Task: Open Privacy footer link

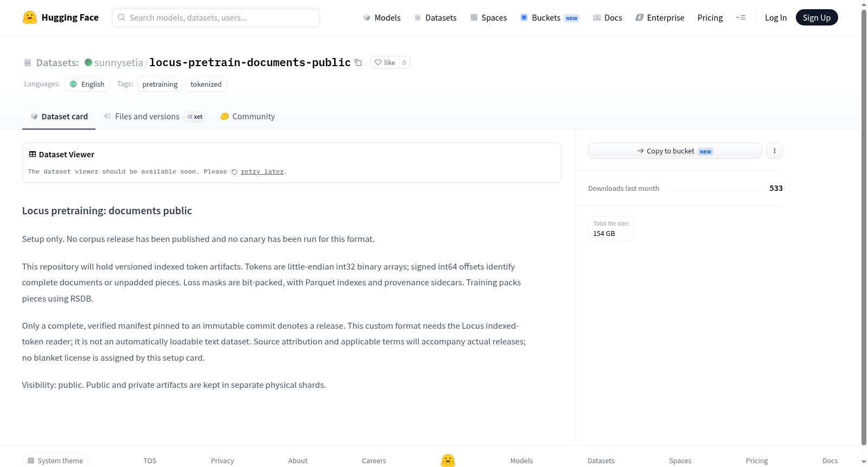Action: [222, 460]
